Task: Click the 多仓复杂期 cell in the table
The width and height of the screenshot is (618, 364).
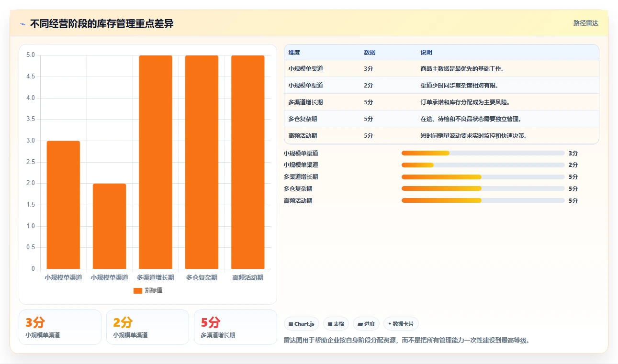Action: [x=303, y=119]
